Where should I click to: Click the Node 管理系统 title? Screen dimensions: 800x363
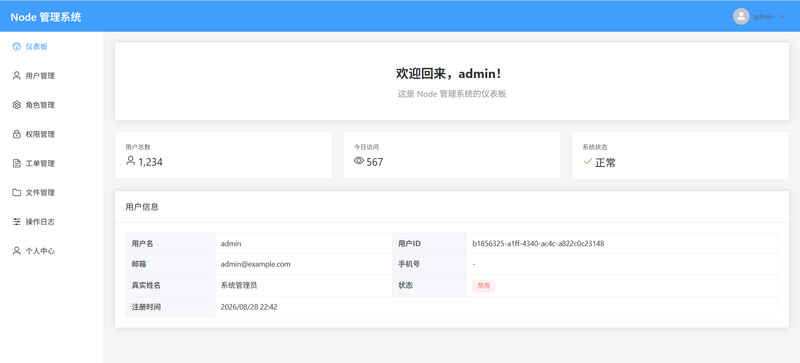(45, 17)
